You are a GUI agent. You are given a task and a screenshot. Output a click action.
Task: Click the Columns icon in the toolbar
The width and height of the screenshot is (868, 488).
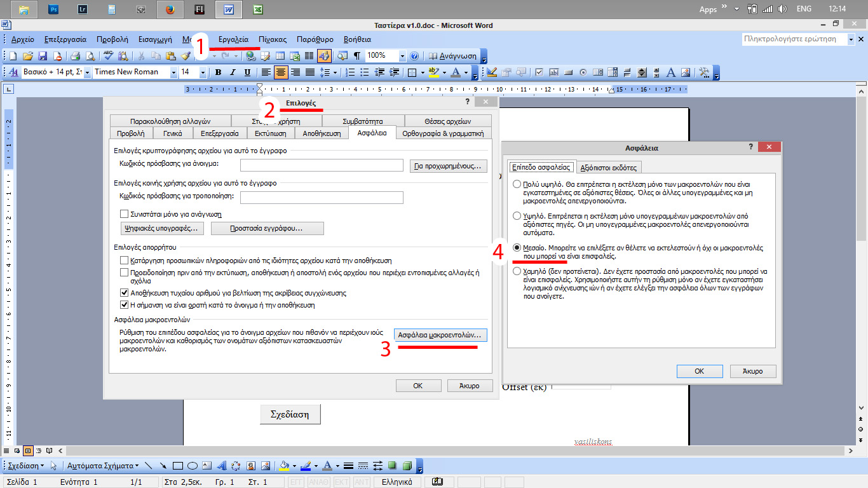(x=309, y=56)
